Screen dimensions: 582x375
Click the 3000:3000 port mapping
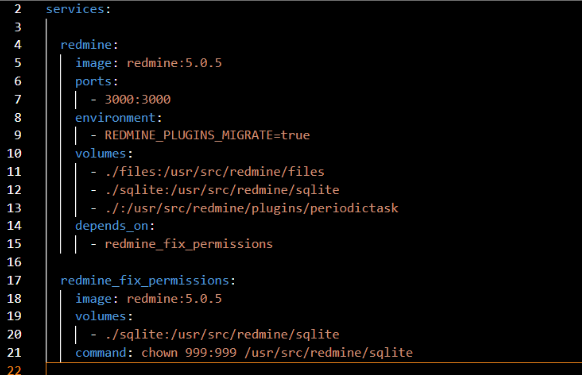(x=138, y=99)
